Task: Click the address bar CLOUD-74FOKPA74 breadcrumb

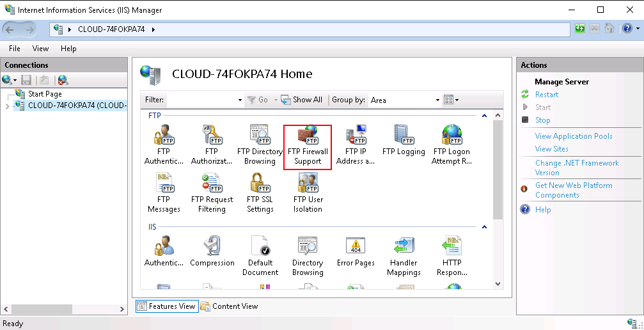Action: pyautogui.click(x=111, y=29)
